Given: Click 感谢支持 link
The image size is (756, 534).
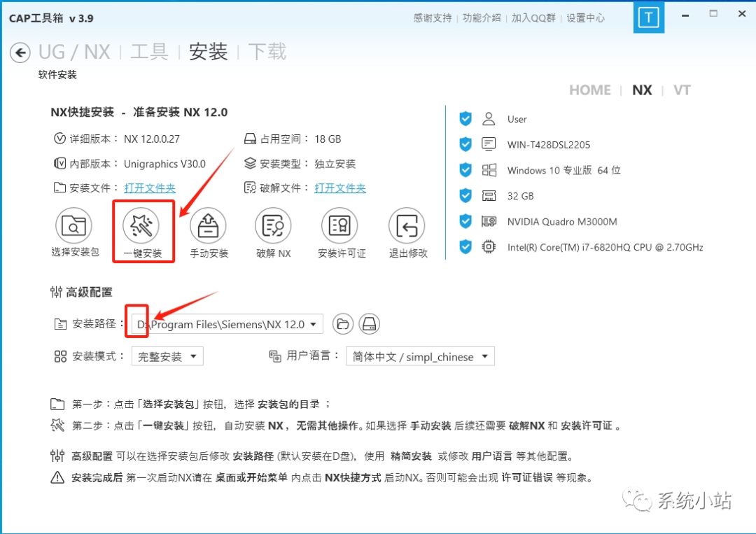Looking at the screenshot, I should click(433, 17).
